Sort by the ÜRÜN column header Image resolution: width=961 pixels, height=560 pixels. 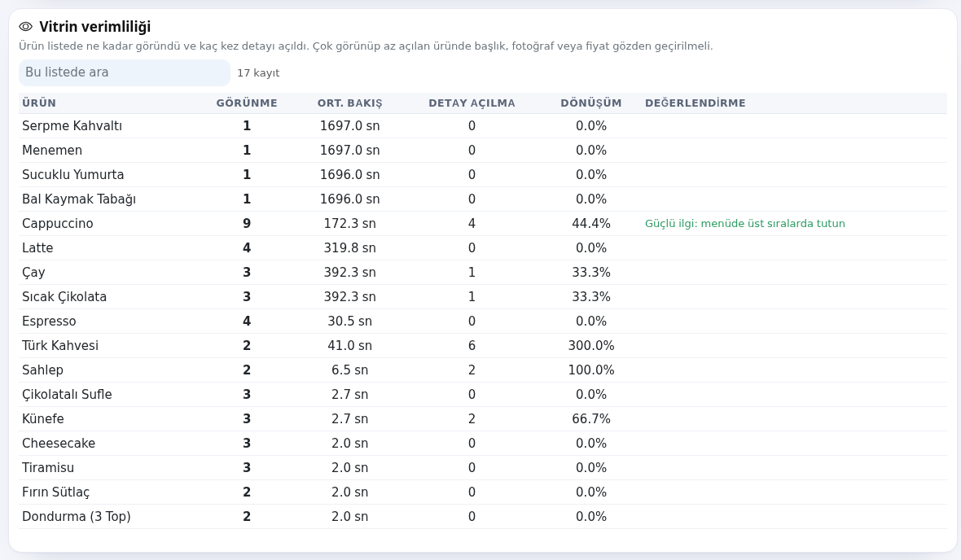(39, 103)
